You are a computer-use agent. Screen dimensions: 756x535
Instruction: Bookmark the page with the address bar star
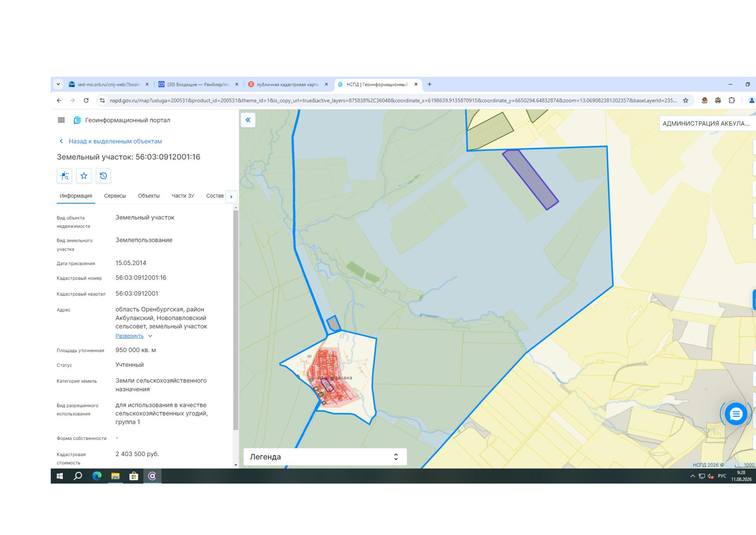pyautogui.click(x=686, y=101)
